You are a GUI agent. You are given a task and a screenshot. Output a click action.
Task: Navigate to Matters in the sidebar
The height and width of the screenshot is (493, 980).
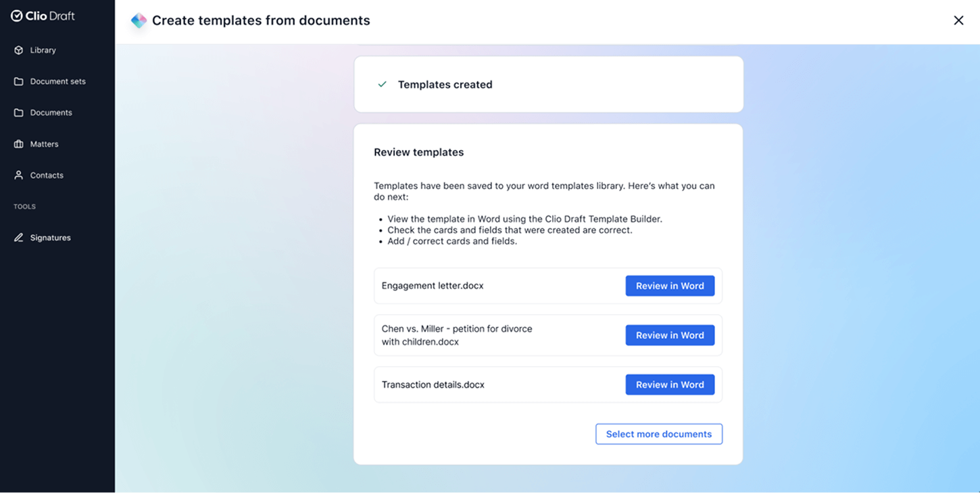[x=43, y=144]
